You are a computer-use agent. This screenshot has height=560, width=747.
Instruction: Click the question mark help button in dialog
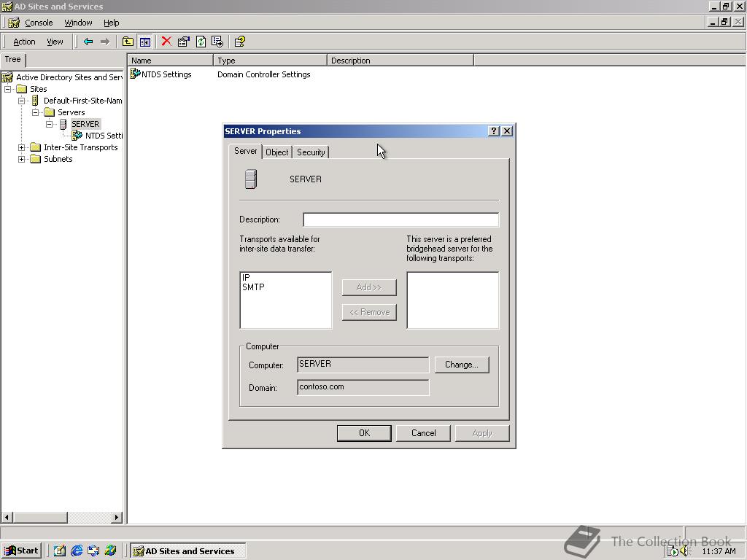(x=494, y=131)
